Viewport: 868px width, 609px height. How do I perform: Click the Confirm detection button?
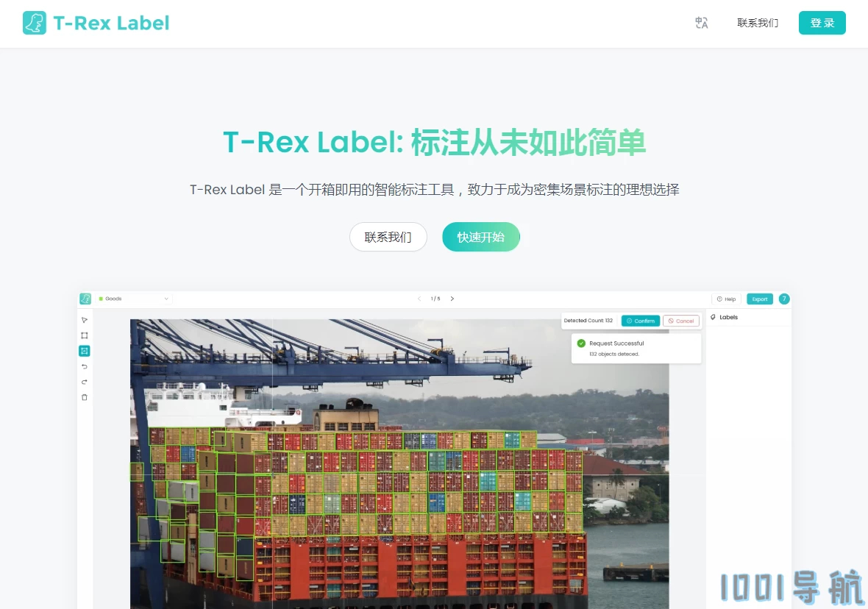[x=641, y=321]
